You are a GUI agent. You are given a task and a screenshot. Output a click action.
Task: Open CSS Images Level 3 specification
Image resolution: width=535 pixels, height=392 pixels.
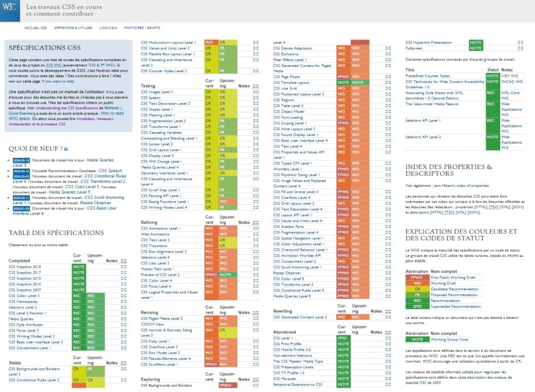point(157,92)
